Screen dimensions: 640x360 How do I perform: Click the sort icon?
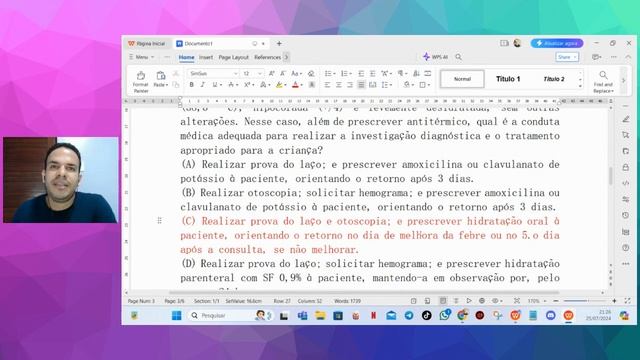pyautogui.click(x=416, y=73)
